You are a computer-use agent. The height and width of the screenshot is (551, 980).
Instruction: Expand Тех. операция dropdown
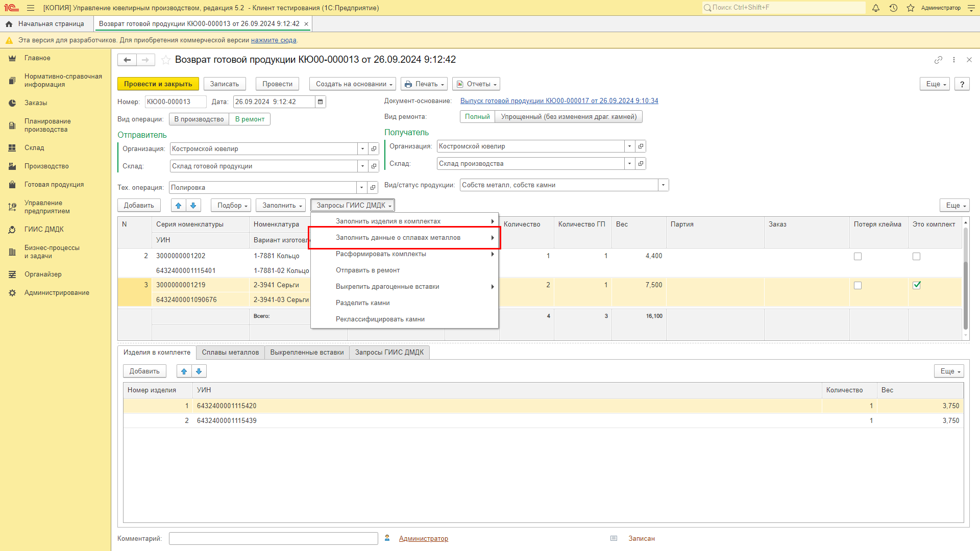(x=361, y=188)
